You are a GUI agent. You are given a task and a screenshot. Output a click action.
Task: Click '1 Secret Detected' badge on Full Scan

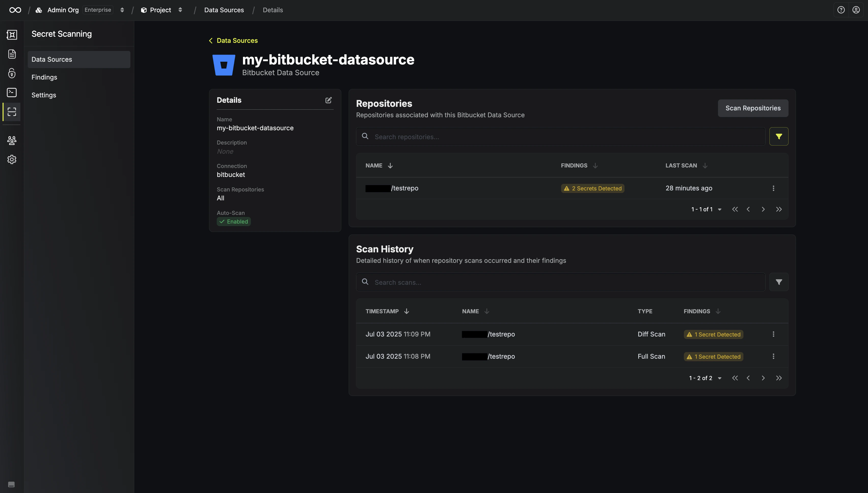pos(713,357)
